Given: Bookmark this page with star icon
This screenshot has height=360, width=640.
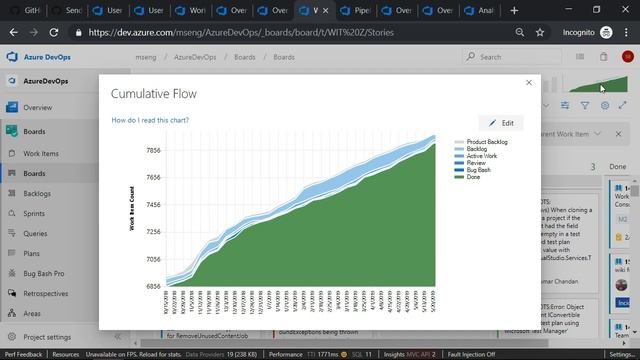Looking at the screenshot, I should [540, 32].
